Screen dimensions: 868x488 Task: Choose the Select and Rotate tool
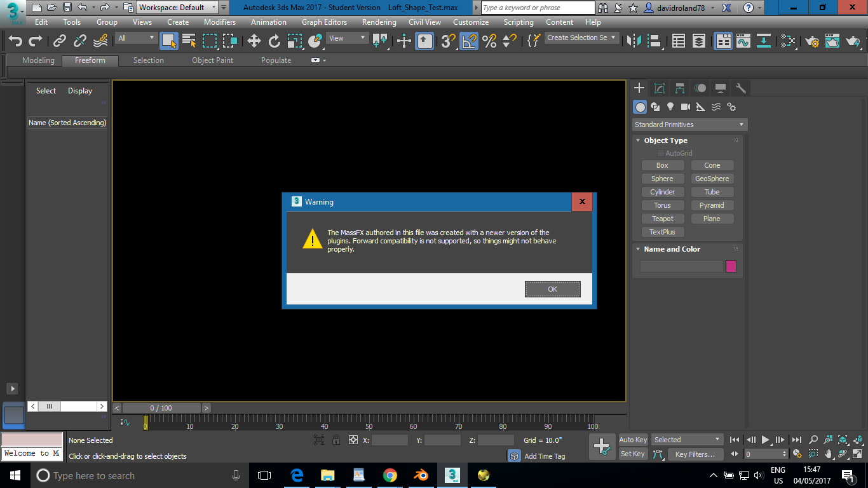point(274,41)
